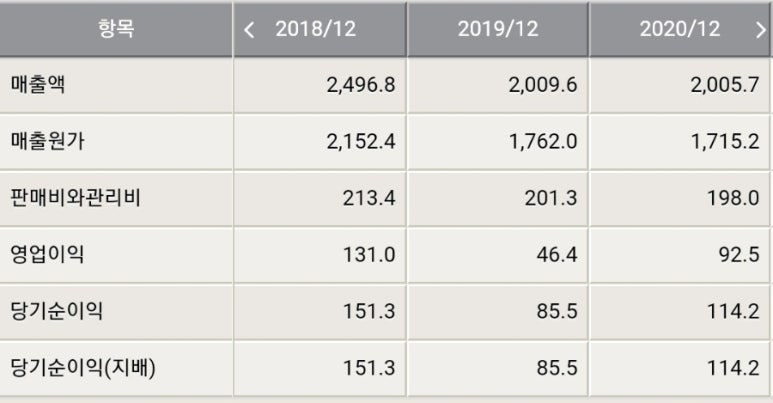Click the 46.4 operating profit cell
The width and height of the screenshot is (773, 403).
click(498, 255)
